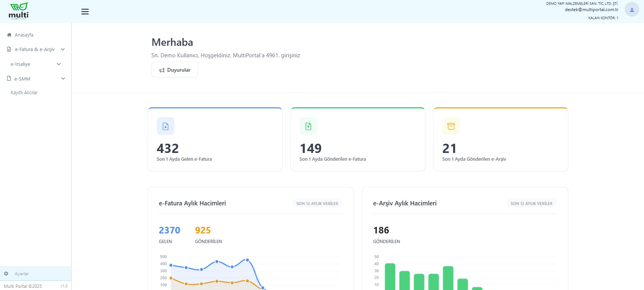Image resolution: width=644 pixels, height=290 pixels.
Task: Click the highest blue point on GELEN line
Action: (x=247, y=260)
